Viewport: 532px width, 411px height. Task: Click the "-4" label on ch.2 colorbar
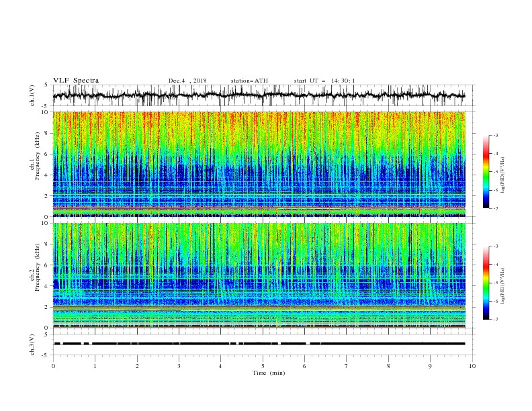pos(496,265)
